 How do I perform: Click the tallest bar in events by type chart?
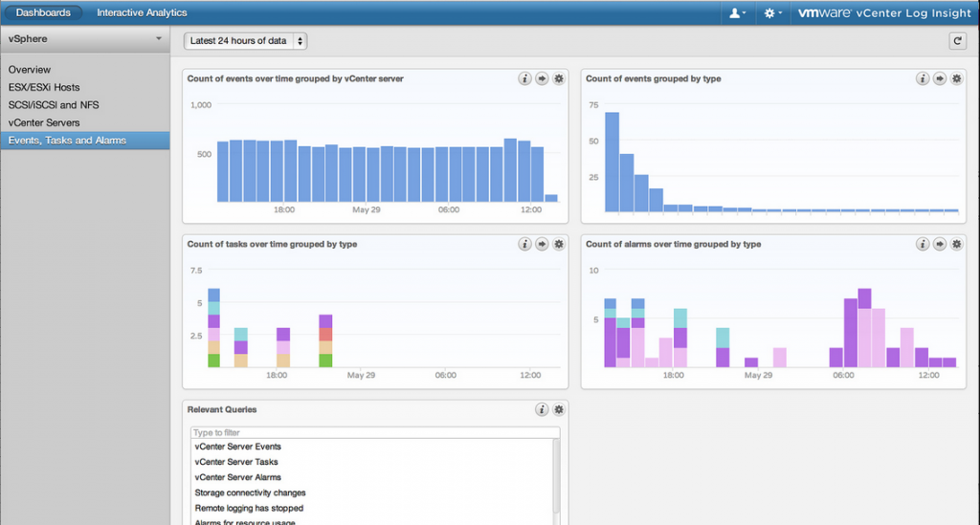612,163
